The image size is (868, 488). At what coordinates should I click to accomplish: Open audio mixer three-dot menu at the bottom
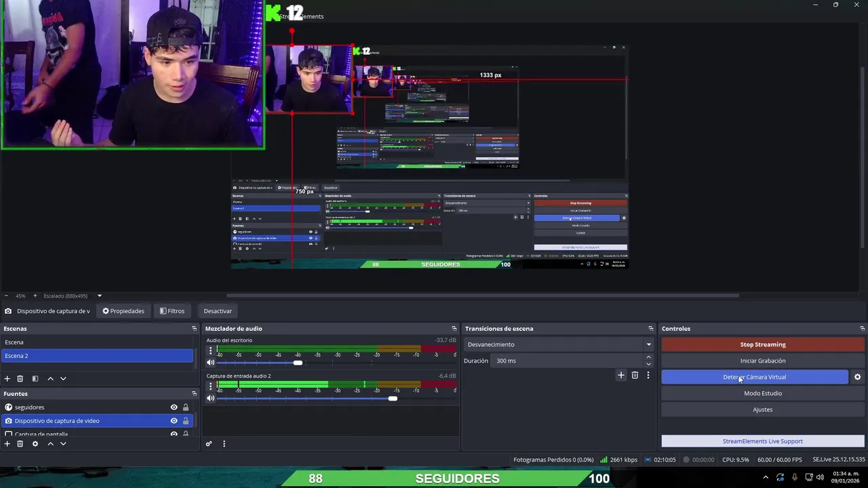(x=224, y=444)
